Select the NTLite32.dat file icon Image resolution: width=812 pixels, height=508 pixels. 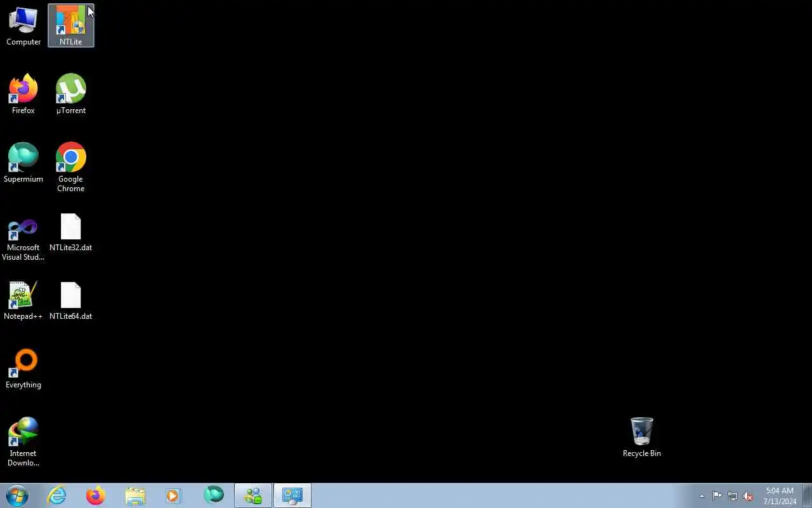click(x=71, y=232)
